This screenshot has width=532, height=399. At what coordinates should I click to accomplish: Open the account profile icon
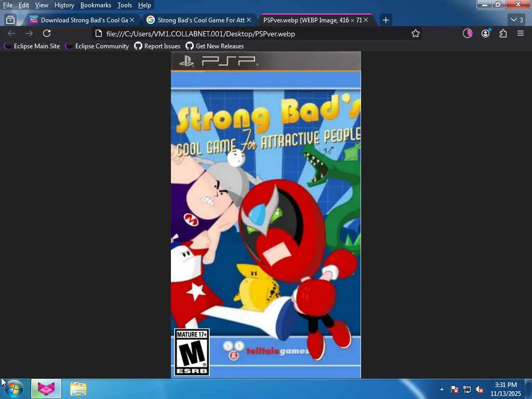(x=486, y=33)
